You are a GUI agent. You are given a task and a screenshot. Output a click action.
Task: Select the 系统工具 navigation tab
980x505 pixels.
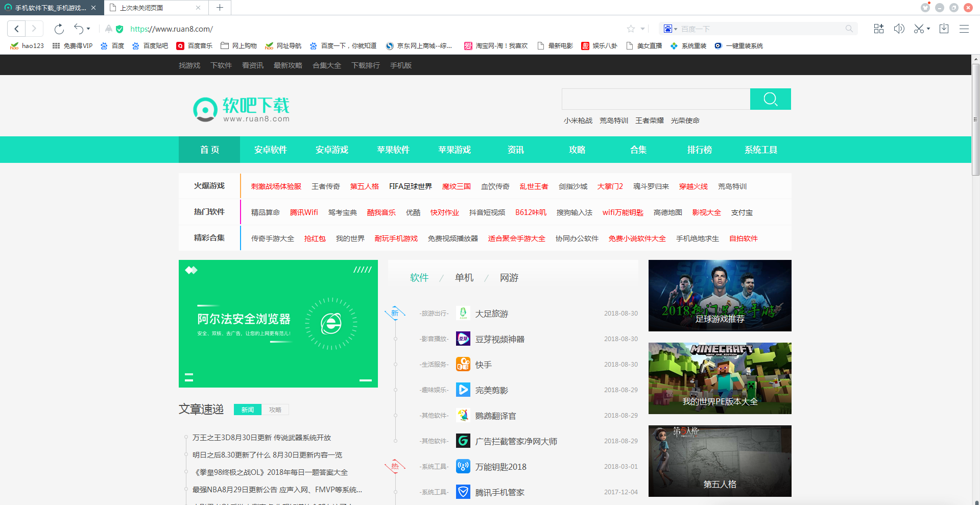tap(761, 150)
